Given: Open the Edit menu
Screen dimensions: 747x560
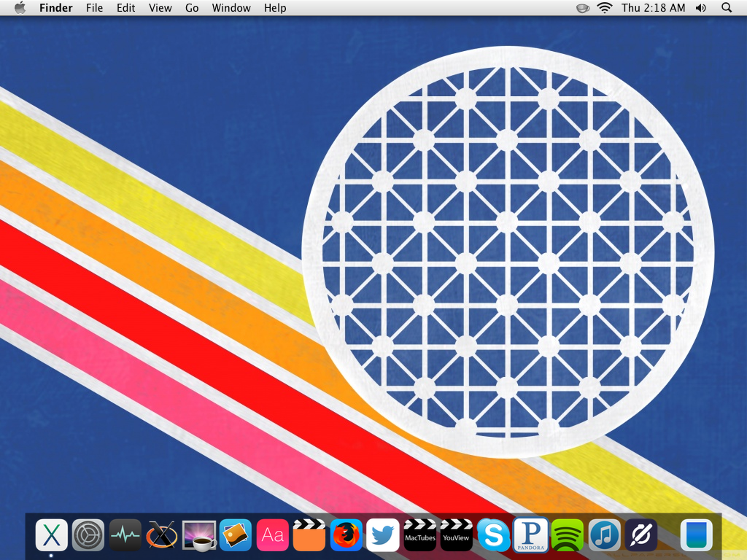Looking at the screenshot, I should click(125, 7).
